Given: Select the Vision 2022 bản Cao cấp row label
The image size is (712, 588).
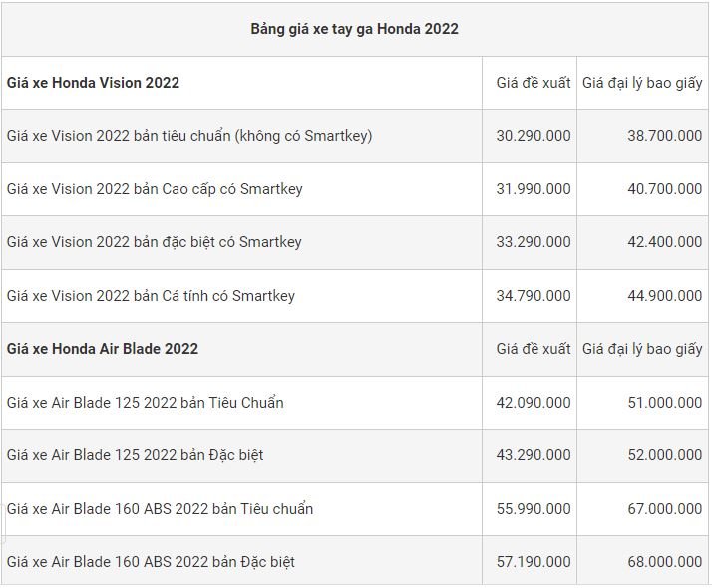Looking at the screenshot, I should 155,189.
